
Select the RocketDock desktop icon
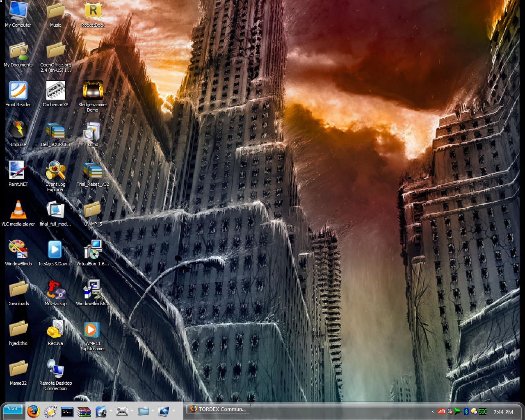tap(93, 11)
